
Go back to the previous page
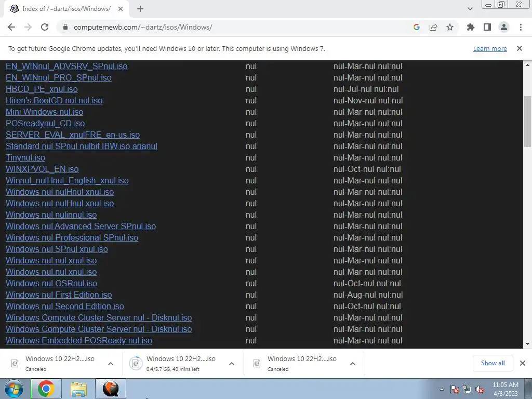coord(11,27)
